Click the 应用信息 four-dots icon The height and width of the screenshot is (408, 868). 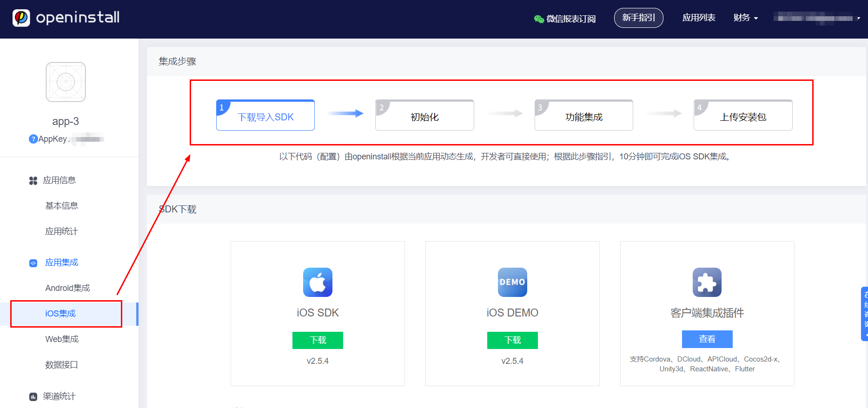[33, 181]
